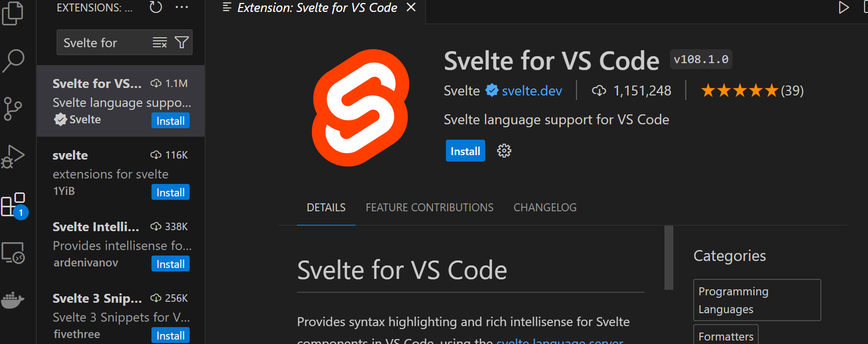Open extensions panel more actions menu
This screenshot has width=868, height=344.
(x=182, y=7)
